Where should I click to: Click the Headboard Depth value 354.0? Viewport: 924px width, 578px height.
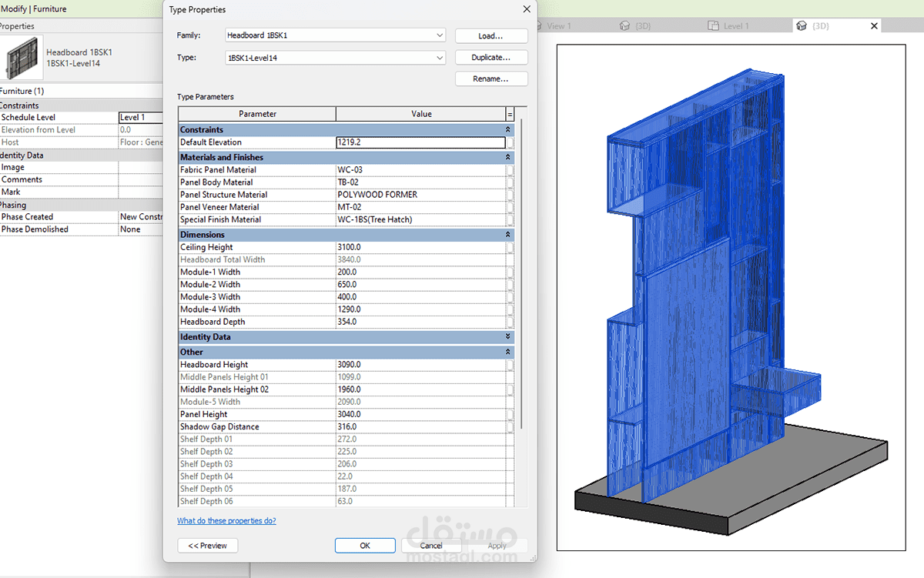pyautogui.click(x=420, y=322)
